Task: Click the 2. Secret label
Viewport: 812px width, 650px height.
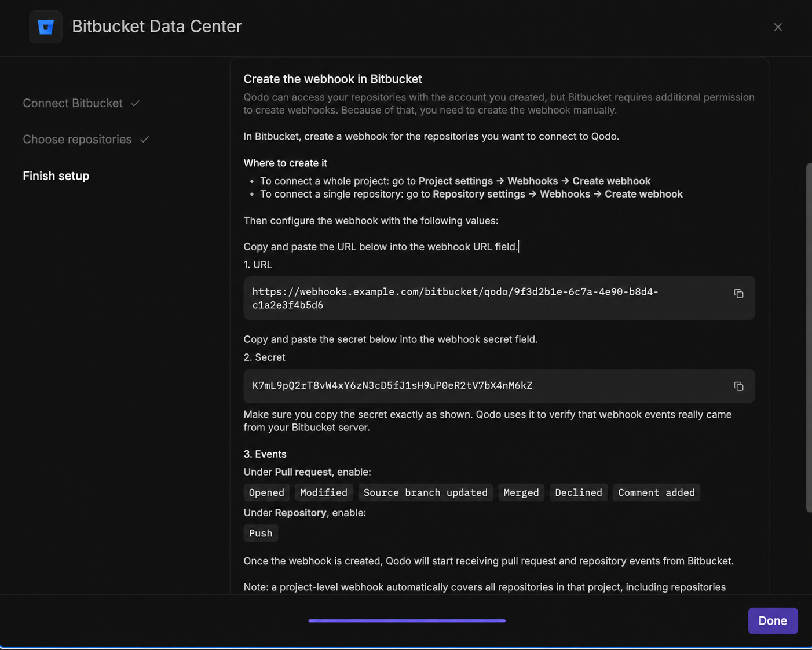Action: [x=265, y=357]
